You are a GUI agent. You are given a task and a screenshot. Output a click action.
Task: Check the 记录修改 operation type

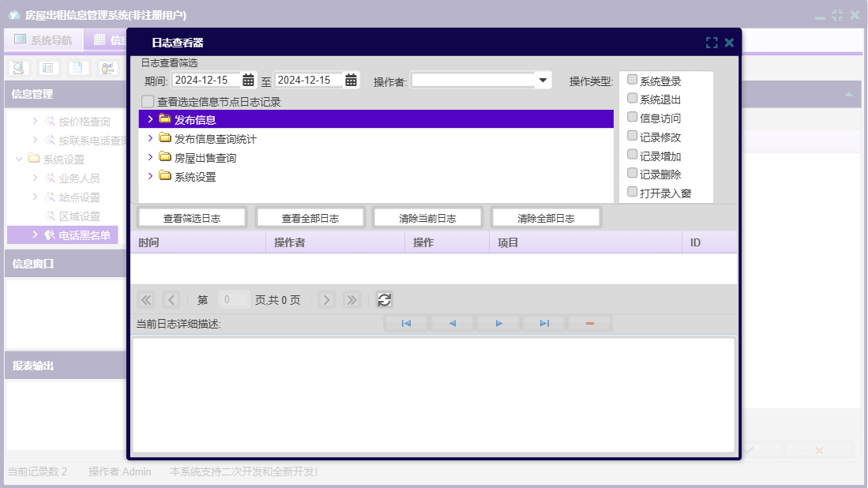click(x=632, y=136)
